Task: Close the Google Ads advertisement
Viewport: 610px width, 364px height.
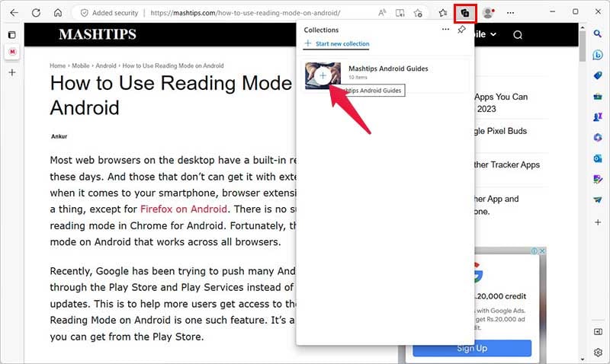Action: pyautogui.click(x=542, y=251)
